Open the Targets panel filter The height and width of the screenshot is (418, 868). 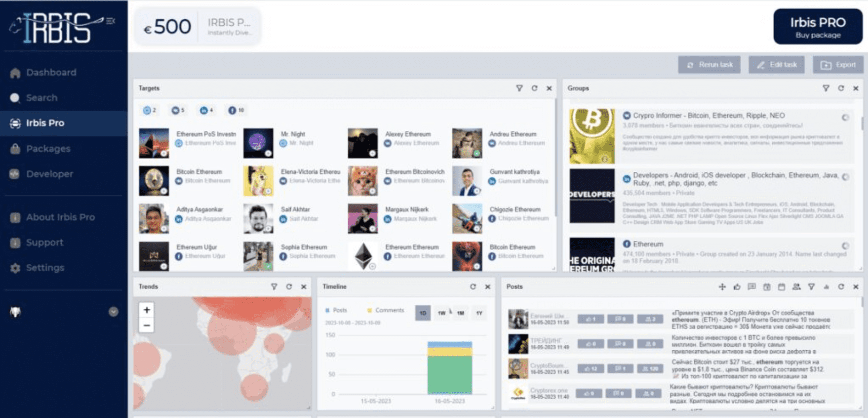click(x=519, y=88)
